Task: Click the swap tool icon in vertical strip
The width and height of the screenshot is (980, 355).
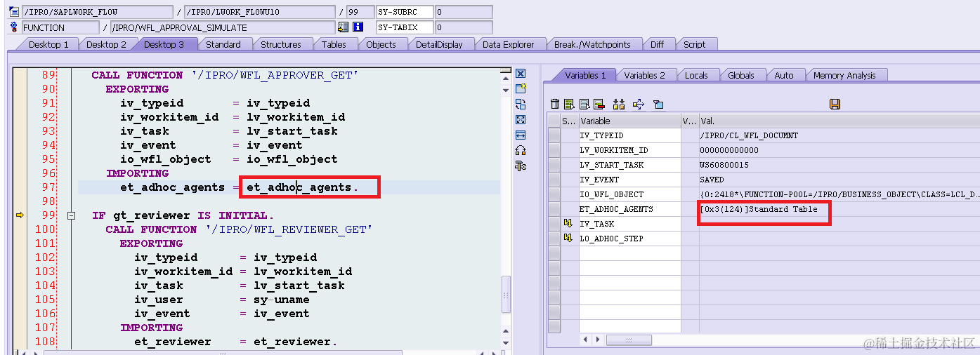Action: tap(521, 104)
